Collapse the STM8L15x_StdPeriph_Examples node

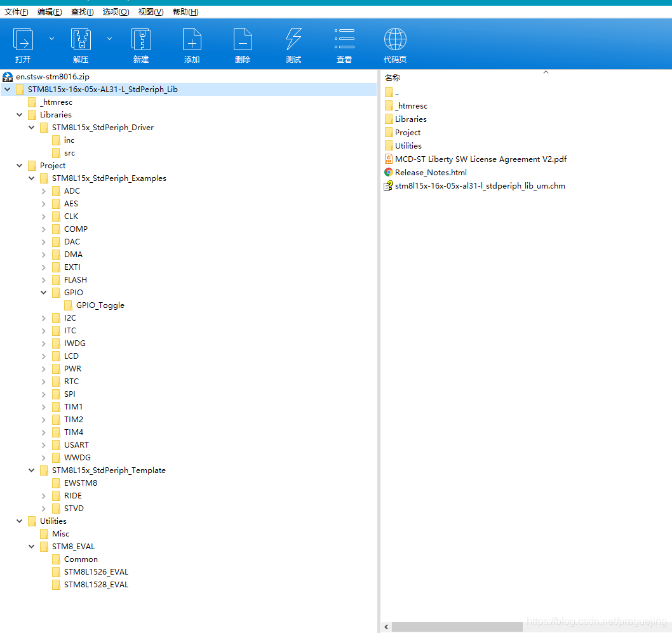click(31, 178)
